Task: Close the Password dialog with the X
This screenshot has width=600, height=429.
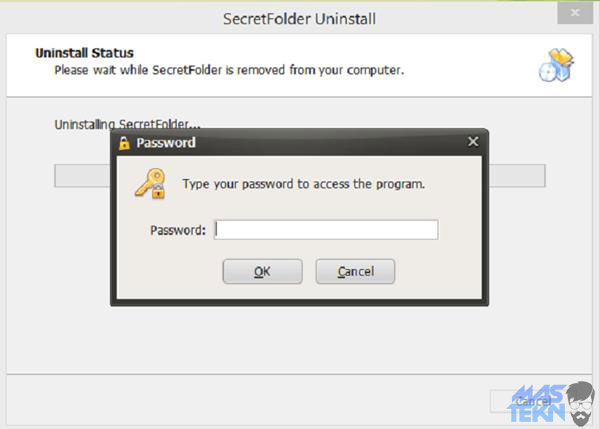Action: 473,142
